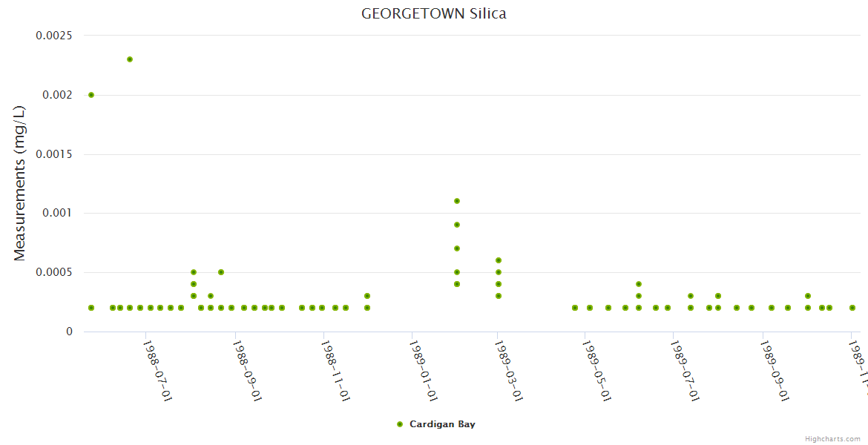Click the 1989-01-01 x-axis label
The width and height of the screenshot is (868, 445).
[x=424, y=372]
